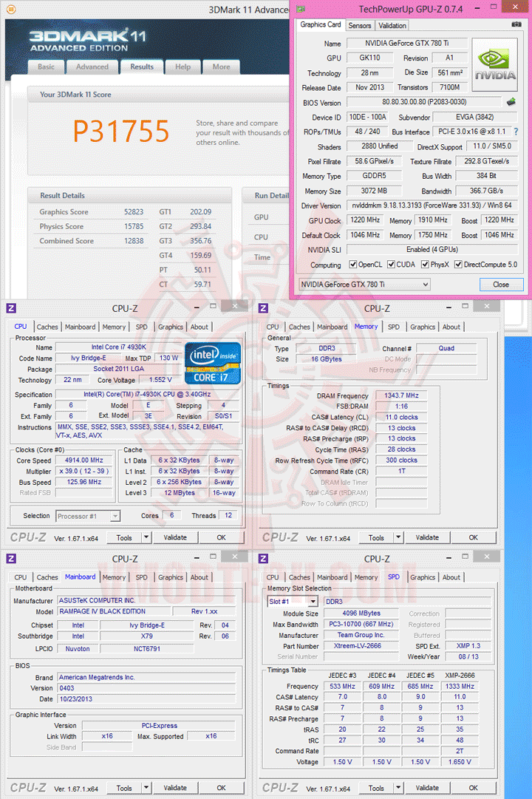Click the Core Voltage 1.552 V value
This screenshot has width=532, height=799.
click(160, 380)
